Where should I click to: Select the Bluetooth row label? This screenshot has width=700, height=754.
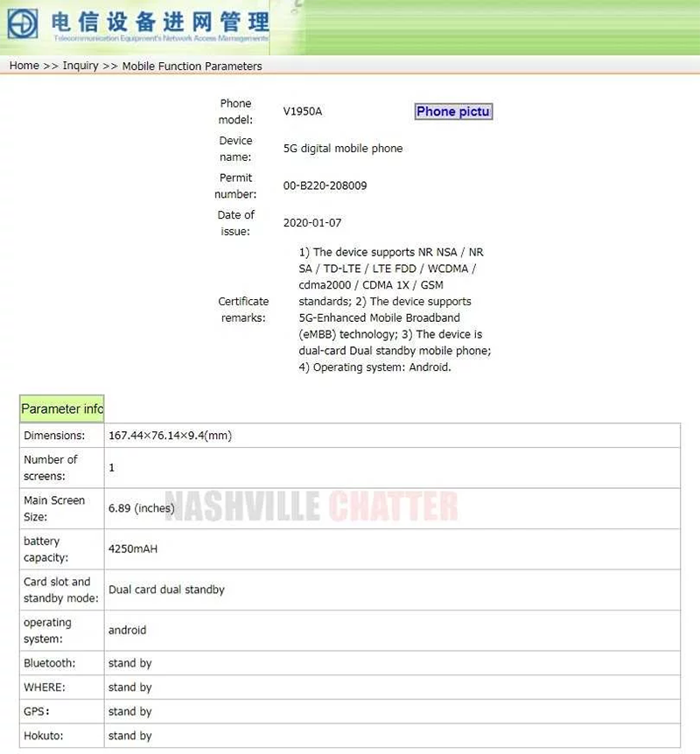point(50,663)
